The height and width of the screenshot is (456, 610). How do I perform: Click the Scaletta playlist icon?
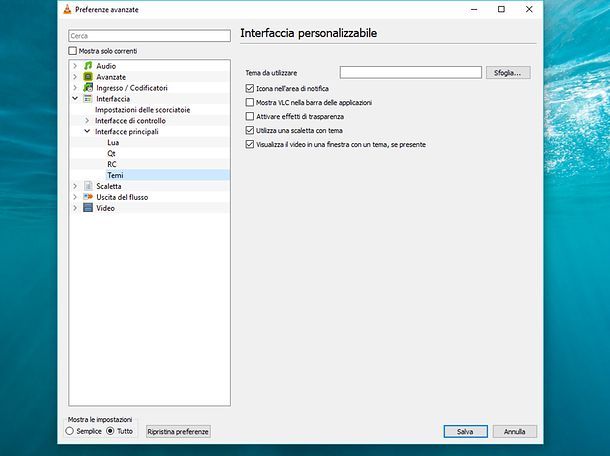[x=88, y=186]
